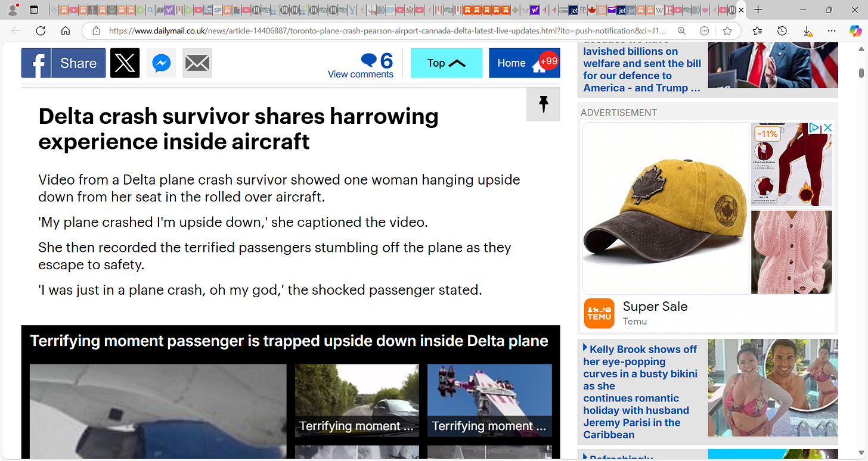Go to Home with 99+ notifications
Viewport: 868px width, 461px height.
525,63
